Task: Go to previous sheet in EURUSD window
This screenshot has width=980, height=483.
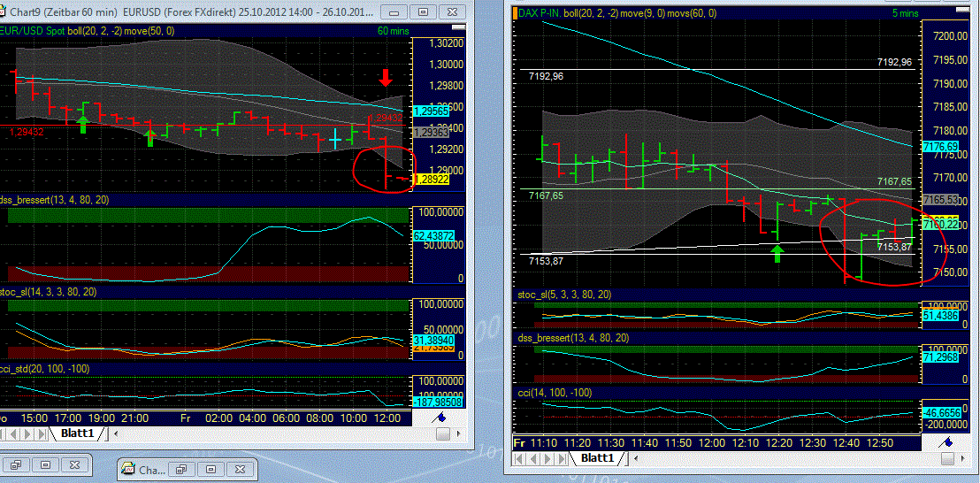Action: pos(13,433)
